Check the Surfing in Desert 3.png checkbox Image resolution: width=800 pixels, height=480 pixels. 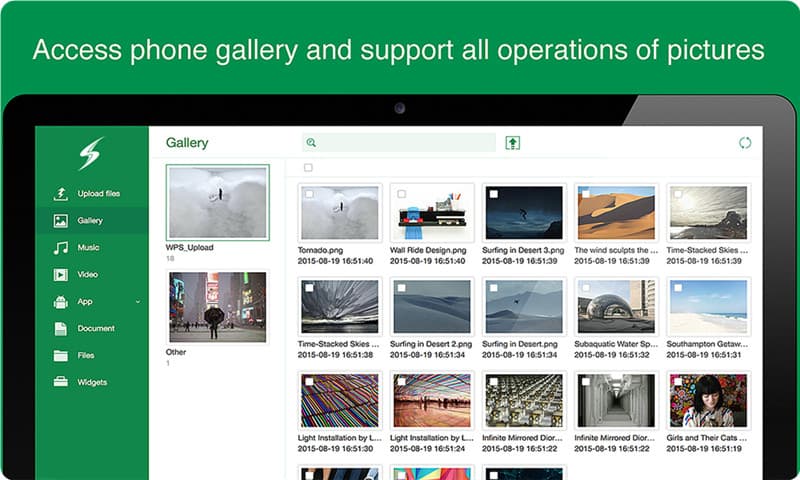[493, 194]
